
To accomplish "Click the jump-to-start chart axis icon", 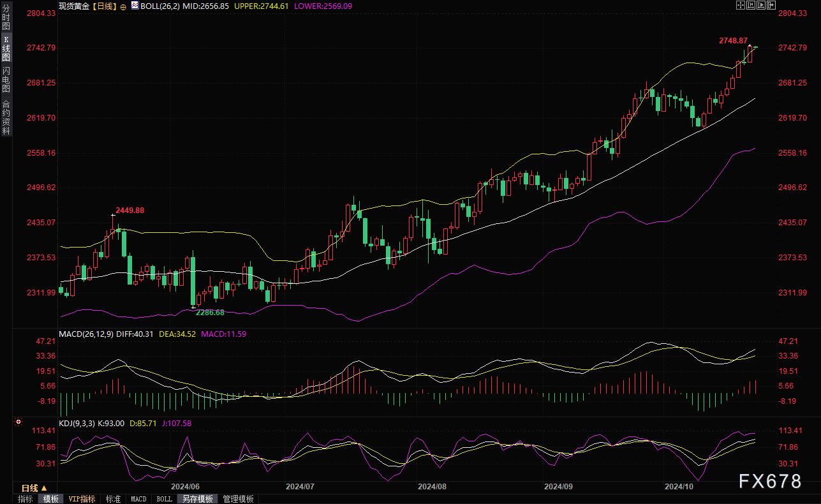I will coord(750,5).
